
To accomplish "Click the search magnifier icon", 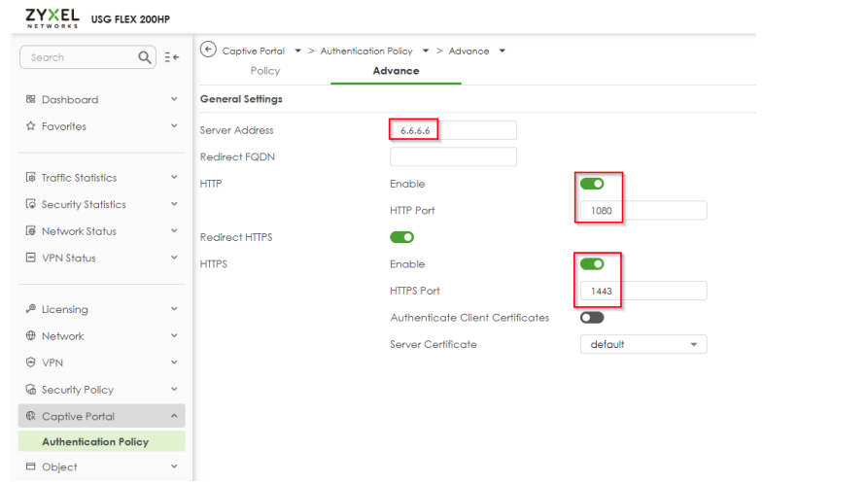I will [145, 57].
